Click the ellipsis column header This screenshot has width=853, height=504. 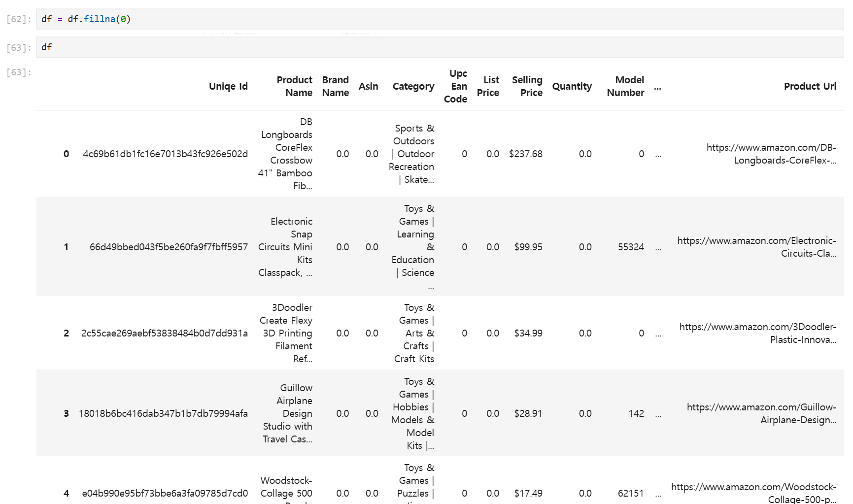click(x=658, y=88)
